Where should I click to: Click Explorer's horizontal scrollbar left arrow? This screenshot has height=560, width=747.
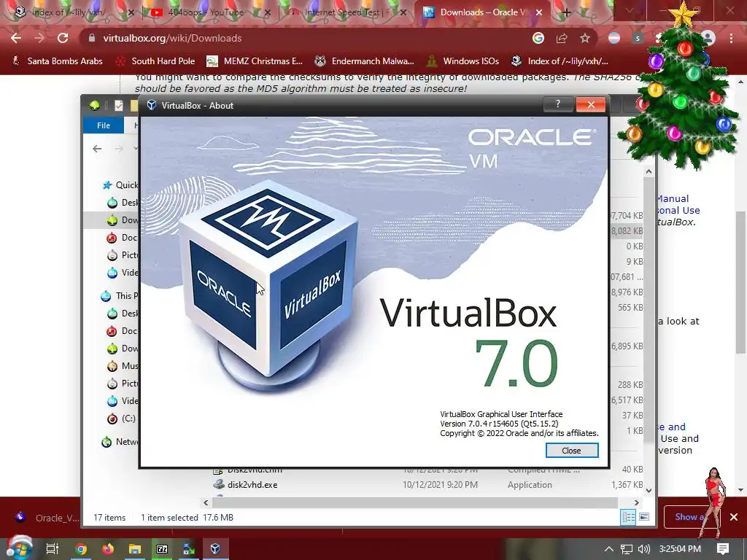click(x=206, y=502)
